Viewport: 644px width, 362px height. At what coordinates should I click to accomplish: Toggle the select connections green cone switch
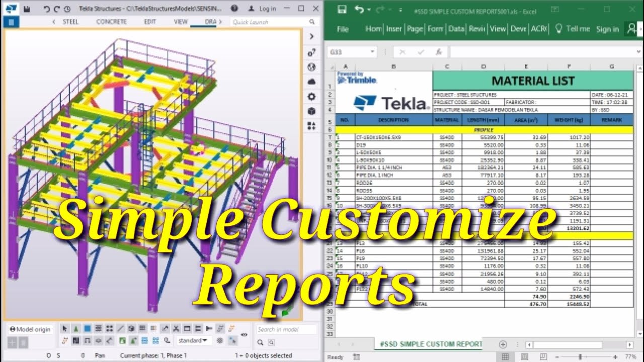76,329
